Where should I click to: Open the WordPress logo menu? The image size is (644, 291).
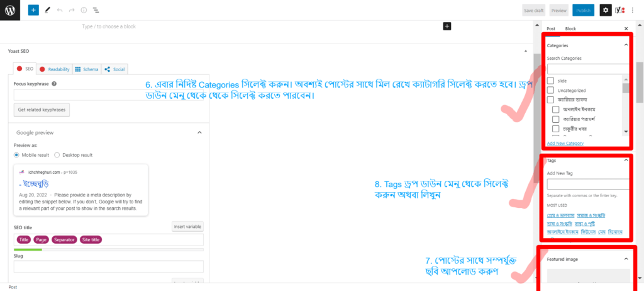(10, 10)
